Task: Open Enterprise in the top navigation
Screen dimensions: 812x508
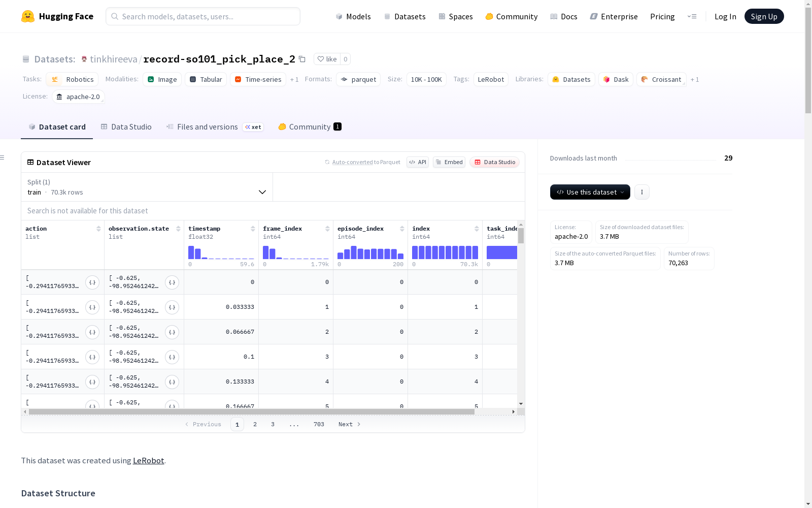Action: pyautogui.click(x=614, y=16)
